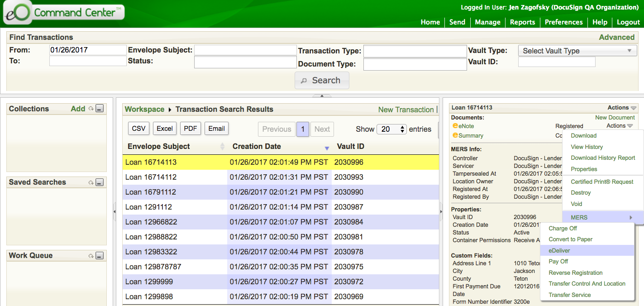Export results as PDF
644x306 pixels.
pos(191,129)
